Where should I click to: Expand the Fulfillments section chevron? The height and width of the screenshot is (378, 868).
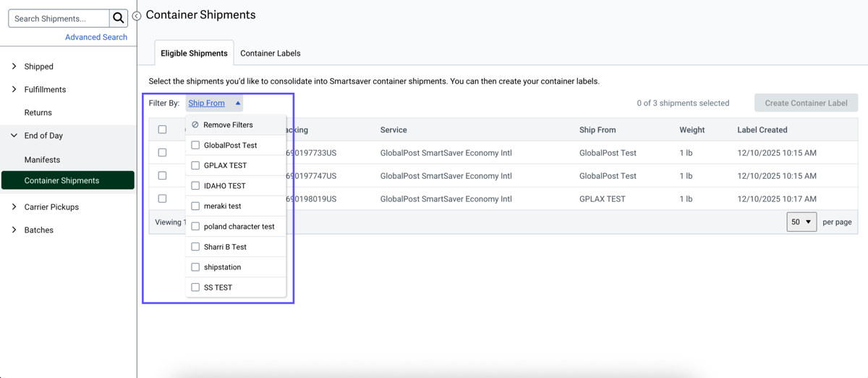click(x=14, y=90)
